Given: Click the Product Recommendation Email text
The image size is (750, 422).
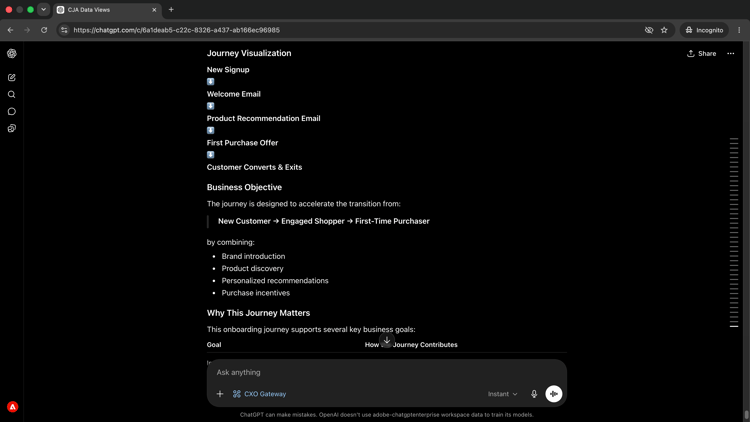Looking at the screenshot, I should click(x=264, y=118).
